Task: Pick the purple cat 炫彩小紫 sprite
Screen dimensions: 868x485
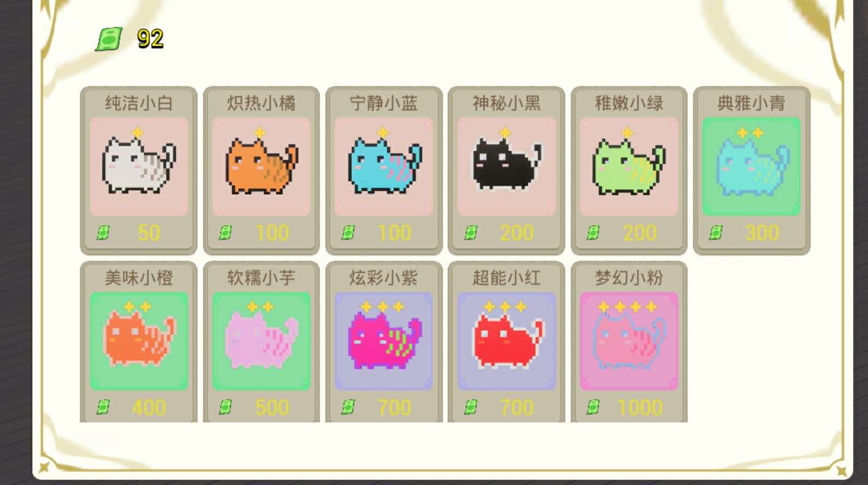Action: click(385, 340)
